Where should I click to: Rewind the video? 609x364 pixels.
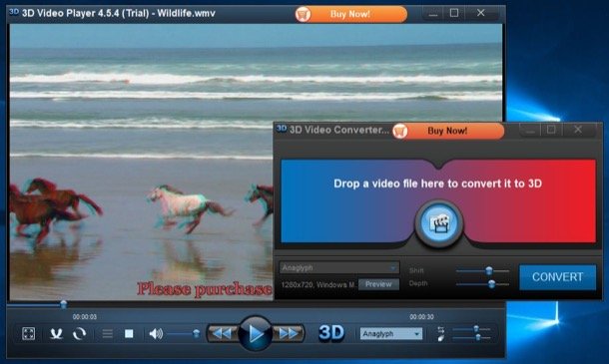(x=223, y=333)
